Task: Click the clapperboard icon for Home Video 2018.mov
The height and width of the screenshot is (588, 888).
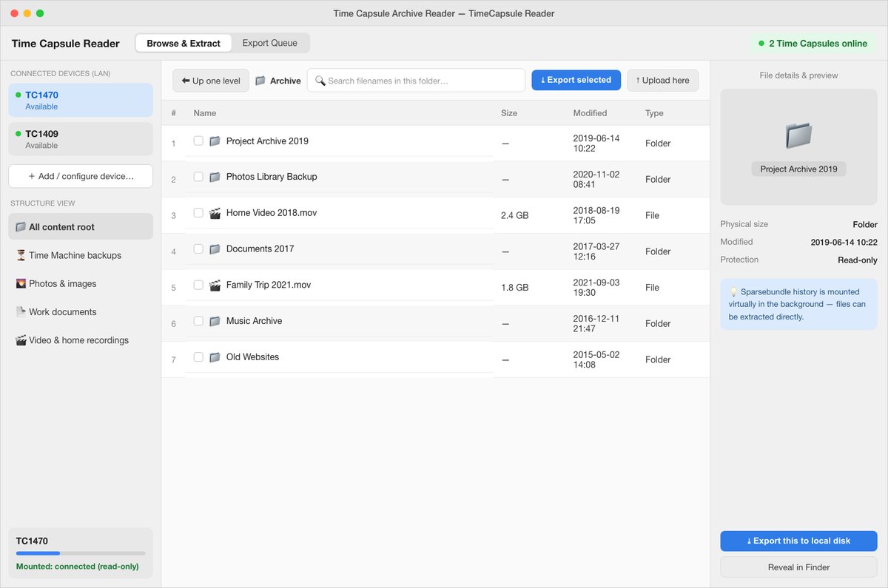Action: coord(215,213)
